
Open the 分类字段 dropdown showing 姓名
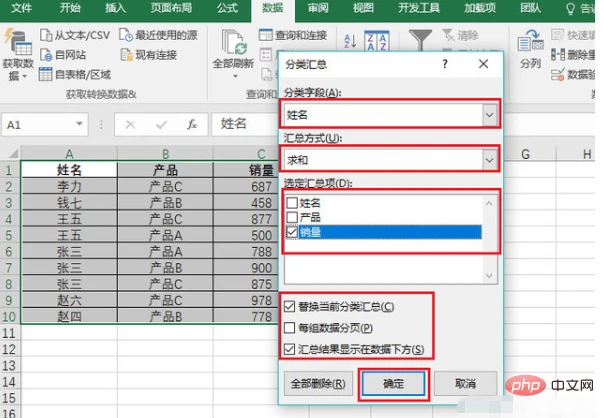(488, 116)
